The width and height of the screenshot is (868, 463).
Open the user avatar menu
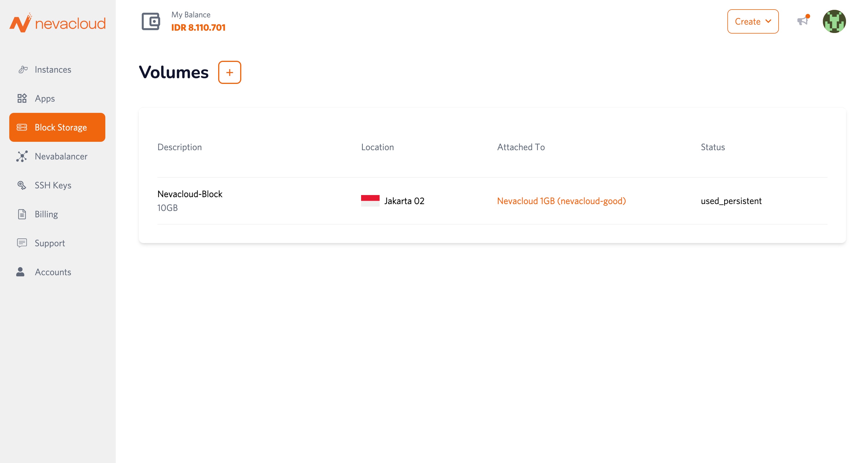[x=834, y=22]
